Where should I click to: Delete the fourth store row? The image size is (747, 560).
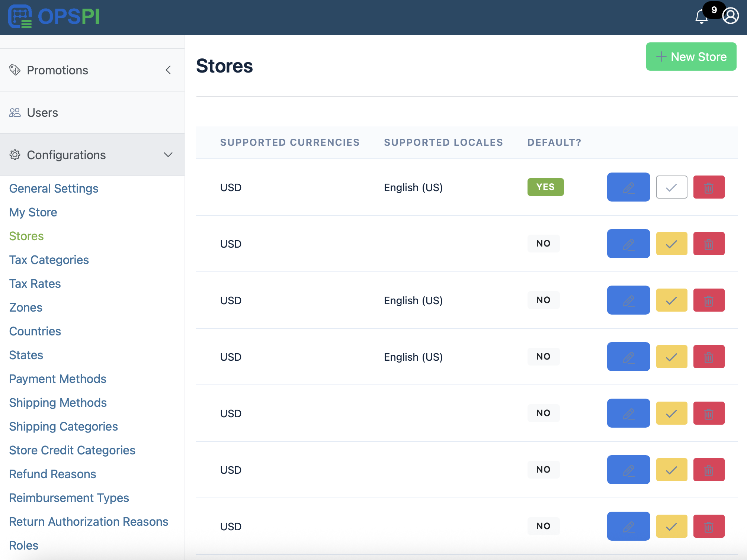(x=709, y=357)
